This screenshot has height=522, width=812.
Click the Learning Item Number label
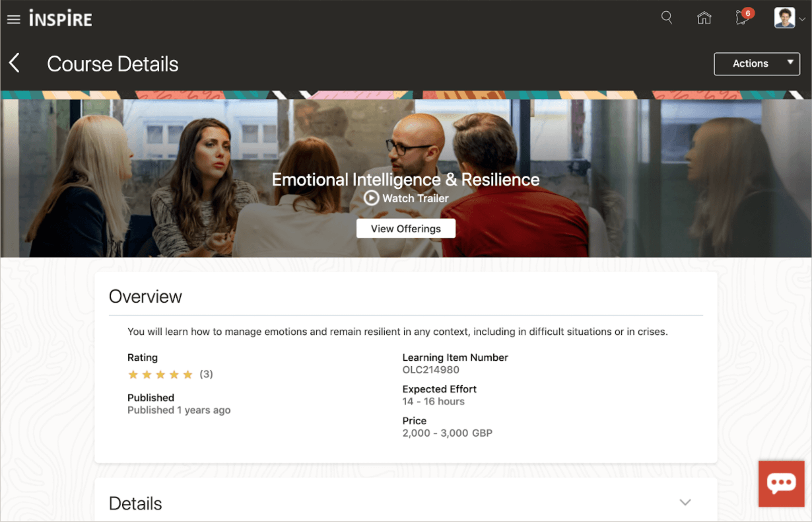coord(456,357)
